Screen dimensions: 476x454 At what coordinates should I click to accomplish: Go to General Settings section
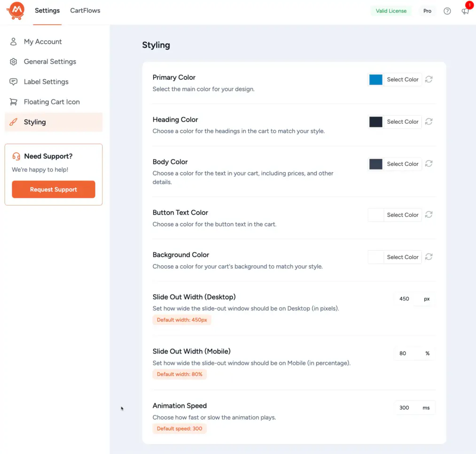(x=50, y=62)
